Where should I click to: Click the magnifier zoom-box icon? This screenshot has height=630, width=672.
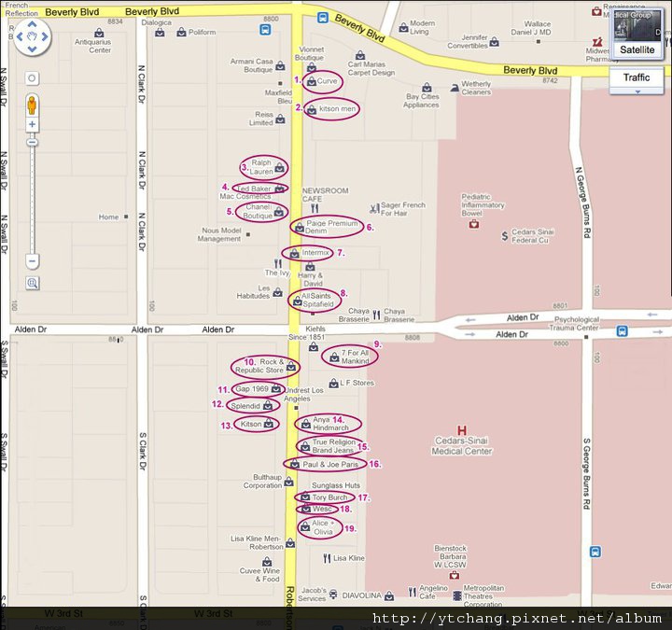[x=33, y=284]
